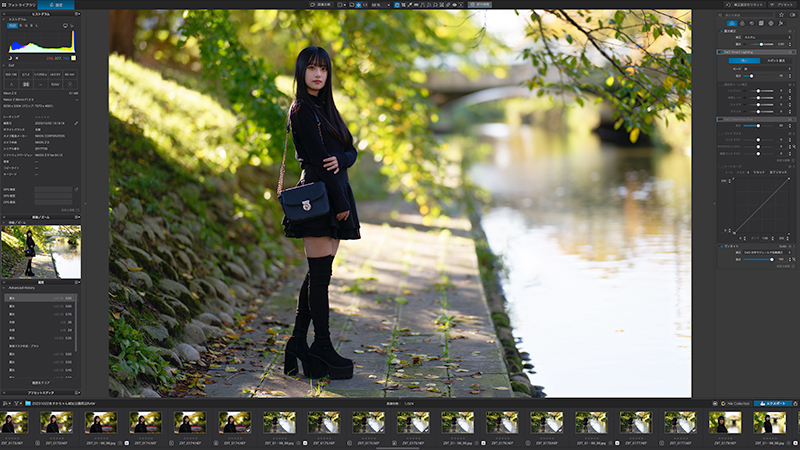Open the compare mode dropdown arrow
800x450 pixels.
pos(345,5)
